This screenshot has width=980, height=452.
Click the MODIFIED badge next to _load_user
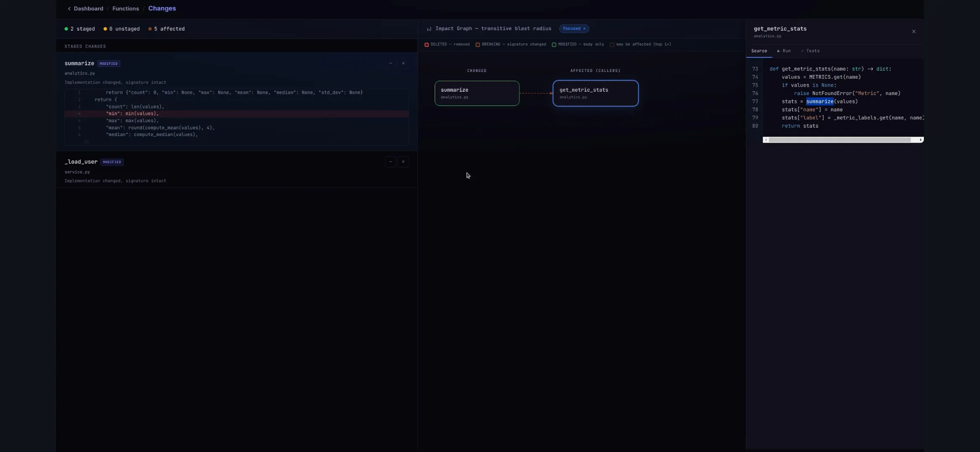click(112, 162)
